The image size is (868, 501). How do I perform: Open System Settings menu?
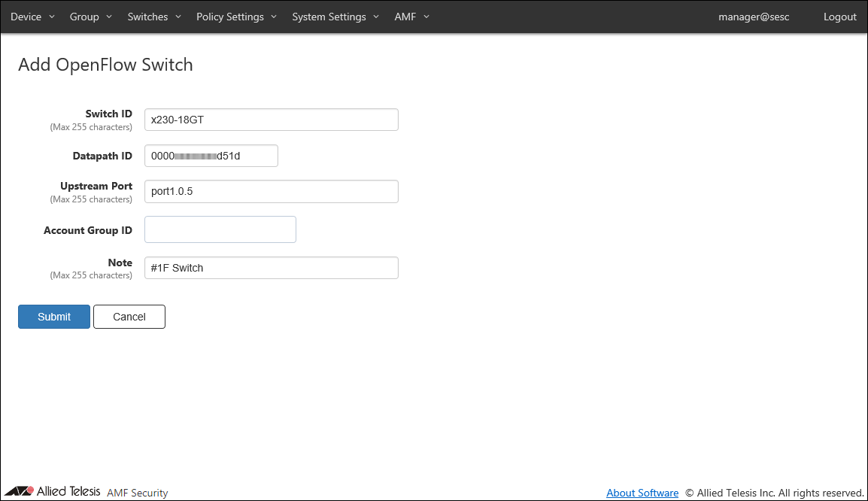pyautogui.click(x=335, y=17)
